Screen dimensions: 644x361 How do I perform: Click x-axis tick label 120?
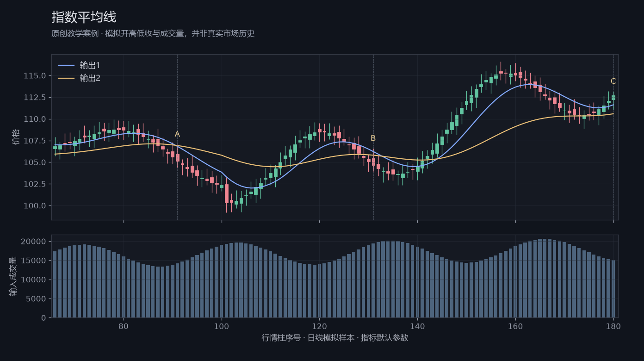(x=319, y=325)
